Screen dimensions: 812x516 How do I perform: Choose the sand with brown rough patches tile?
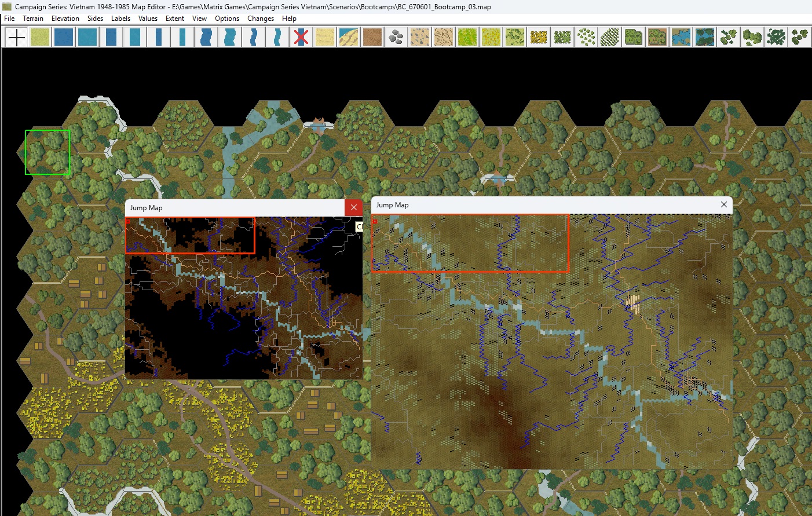(x=444, y=37)
